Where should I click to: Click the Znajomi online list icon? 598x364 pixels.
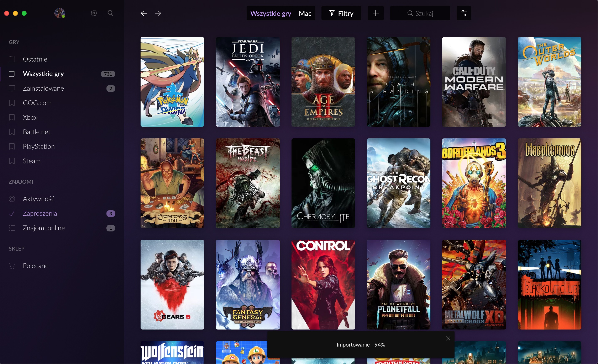click(12, 228)
